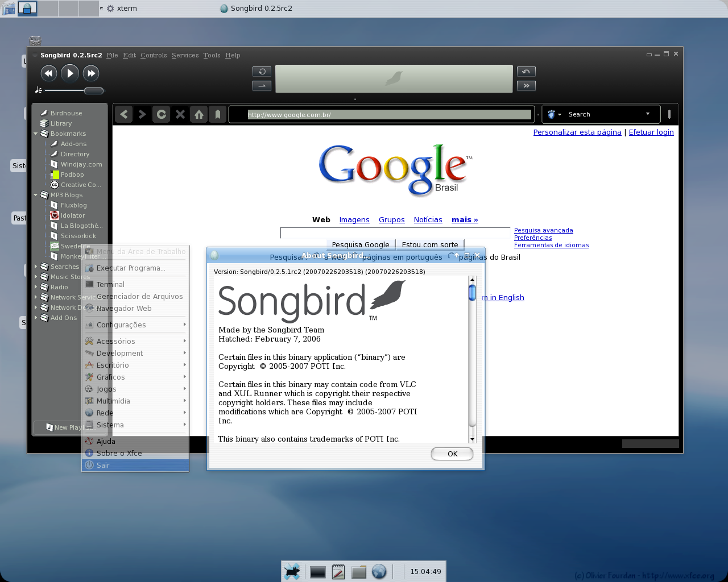The width and height of the screenshot is (728, 582).
Task: Toggle the shuffle mode button
Action: [262, 86]
